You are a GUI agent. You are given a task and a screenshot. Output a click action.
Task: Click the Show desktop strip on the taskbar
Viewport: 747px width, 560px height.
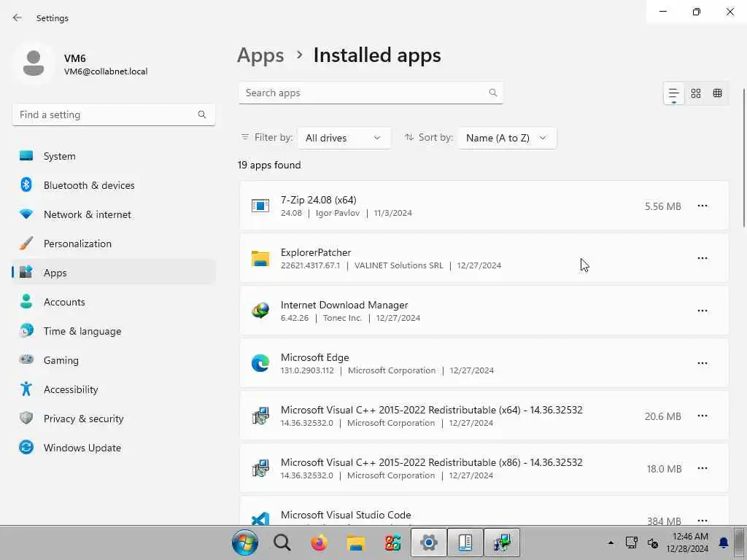(740, 542)
